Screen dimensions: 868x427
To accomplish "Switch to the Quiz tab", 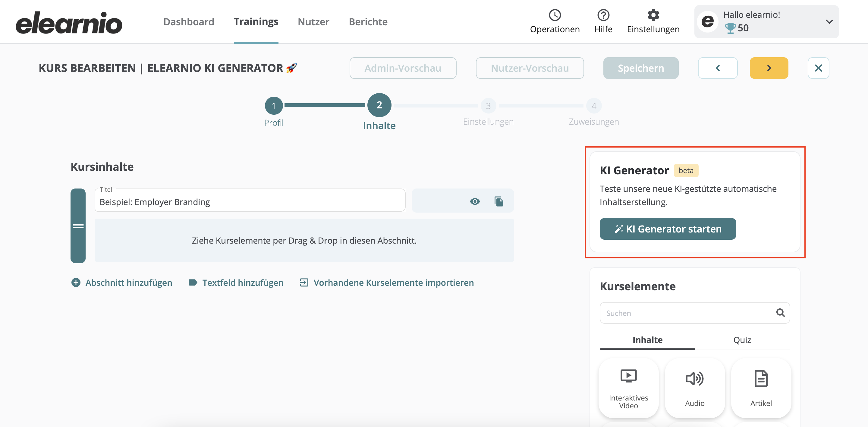I will coord(742,340).
